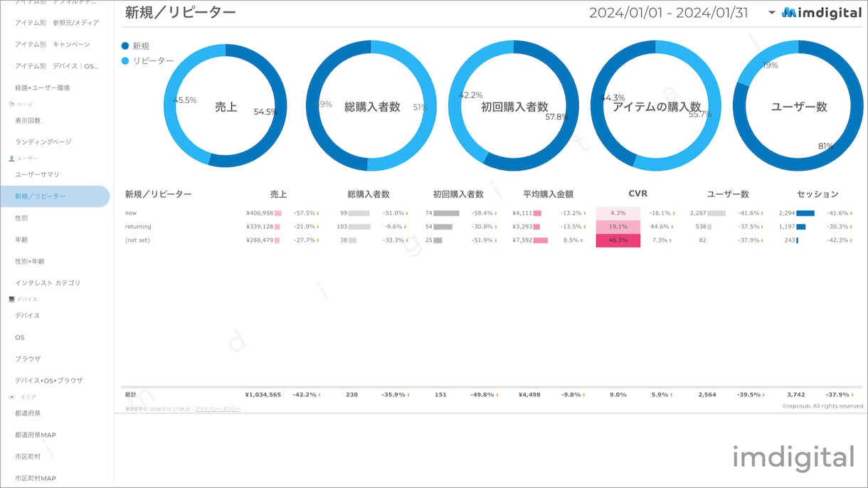Select the '(not set)' row label
The image size is (868, 488).
137,240
